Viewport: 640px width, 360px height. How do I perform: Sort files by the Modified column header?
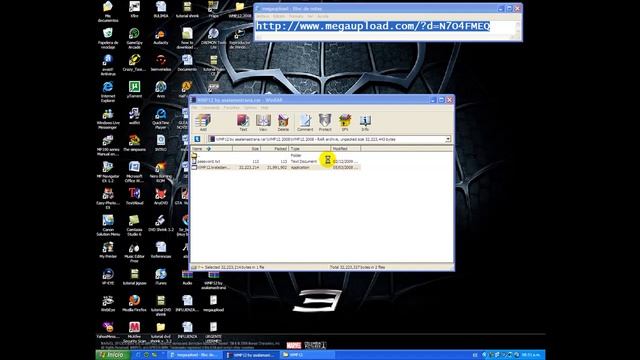click(346, 149)
